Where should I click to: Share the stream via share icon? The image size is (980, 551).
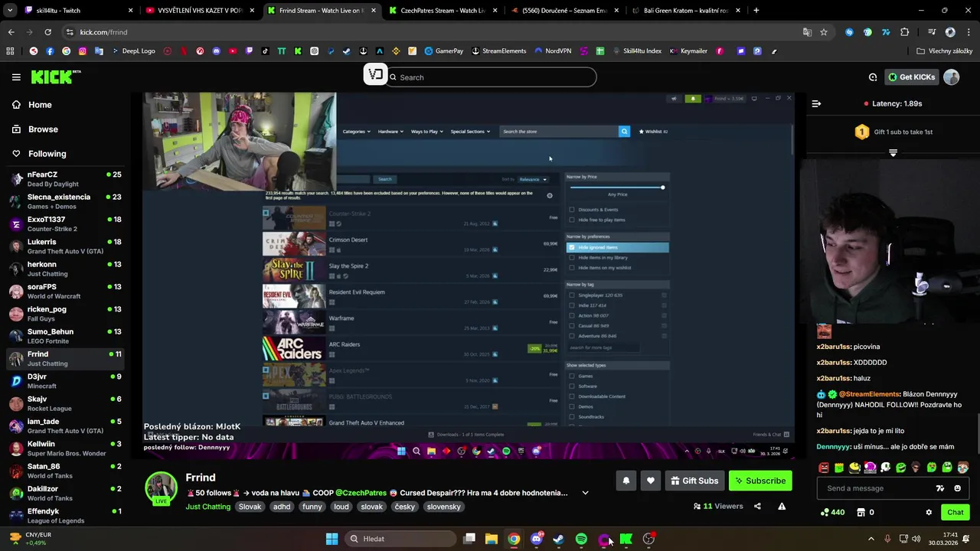tap(757, 506)
